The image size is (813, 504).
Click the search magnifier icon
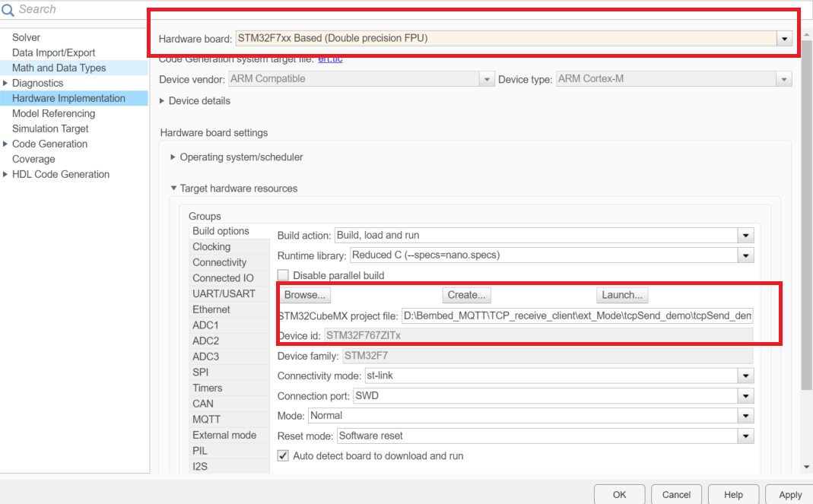8,9
